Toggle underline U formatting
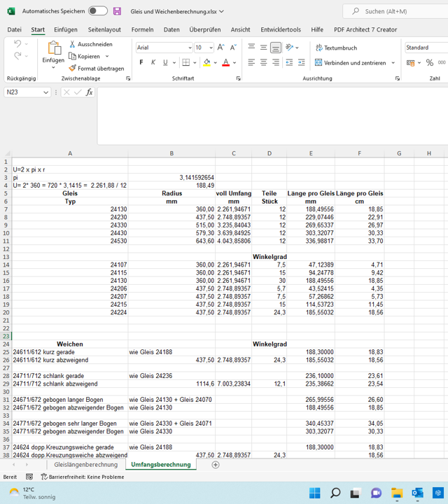This screenshot has width=448, height=504. pyautogui.click(x=165, y=62)
